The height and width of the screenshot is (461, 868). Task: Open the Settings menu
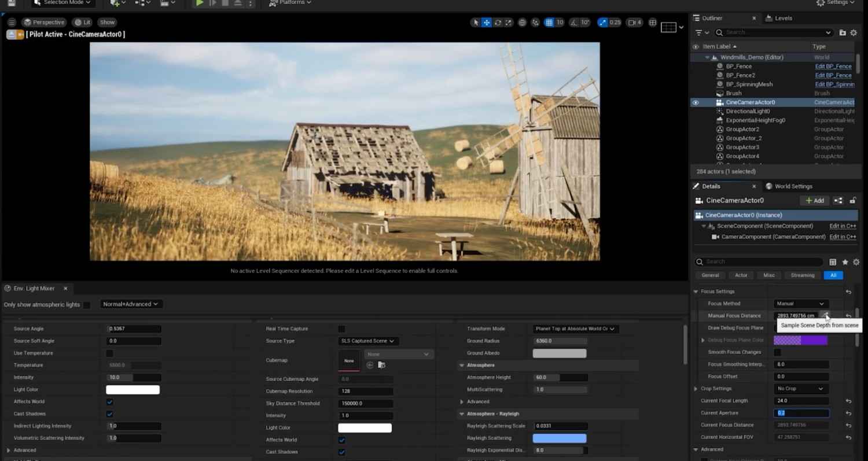[x=836, y=2]
